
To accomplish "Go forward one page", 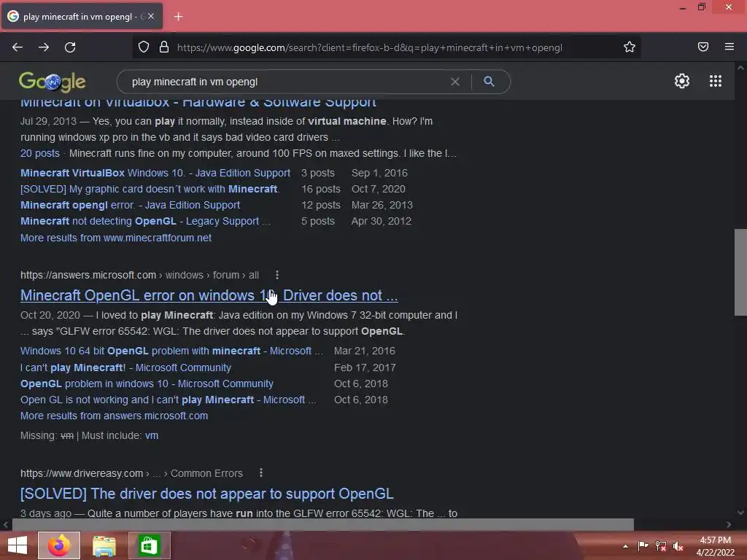I will click(44, 47).
